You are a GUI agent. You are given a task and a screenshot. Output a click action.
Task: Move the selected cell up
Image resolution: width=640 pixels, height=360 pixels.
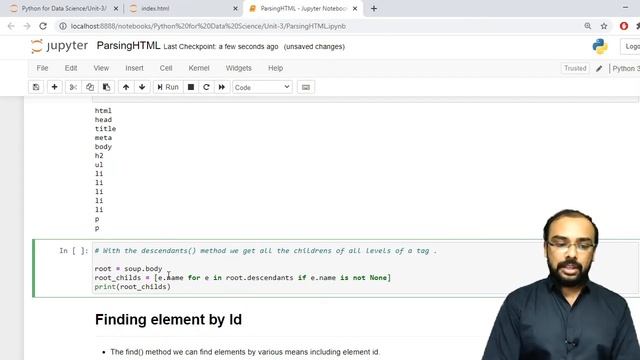[126, 87]
